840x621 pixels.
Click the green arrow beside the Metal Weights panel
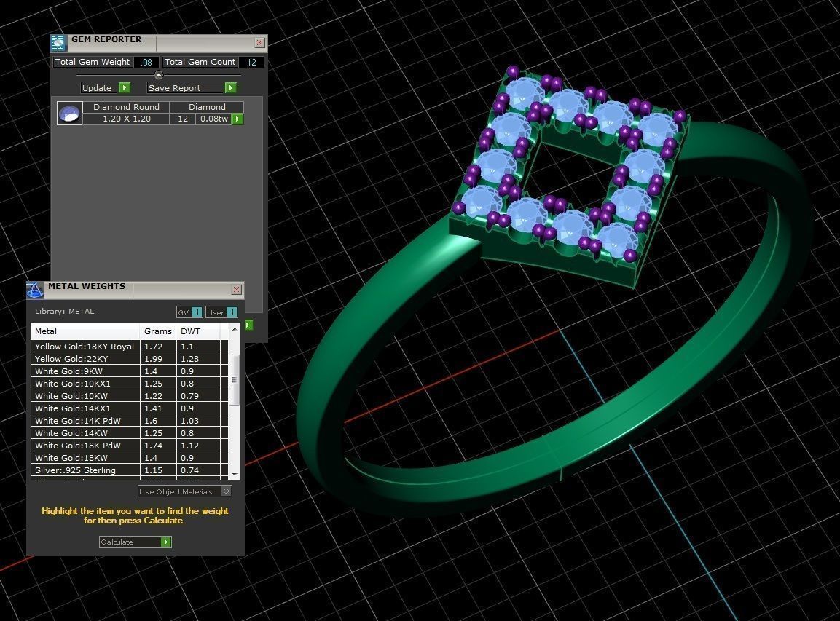tap(248, 325)
